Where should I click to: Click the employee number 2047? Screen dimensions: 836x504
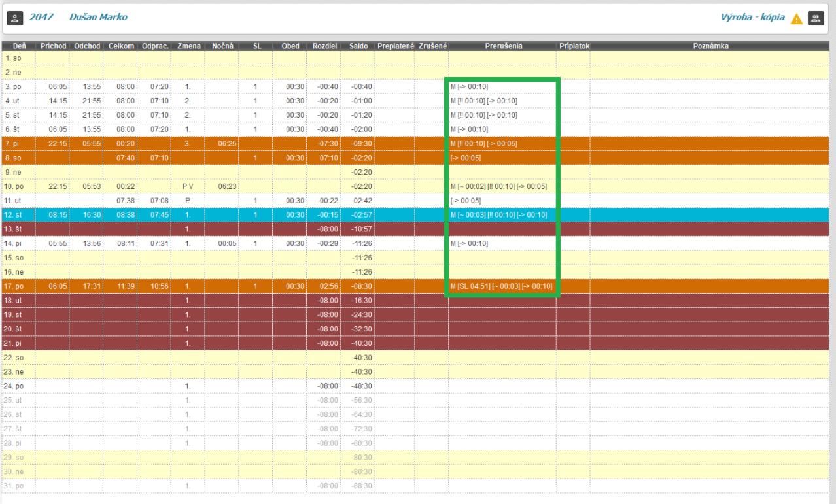click(41, 16)
